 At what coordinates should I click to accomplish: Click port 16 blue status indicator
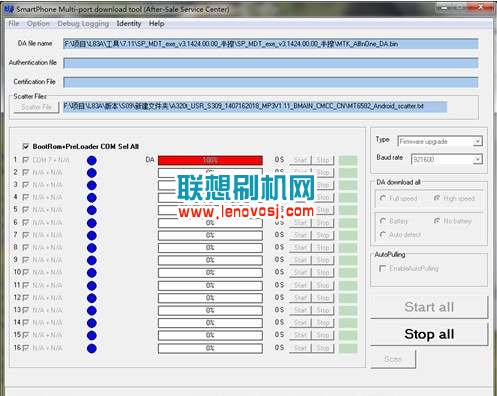pos(92,348)
